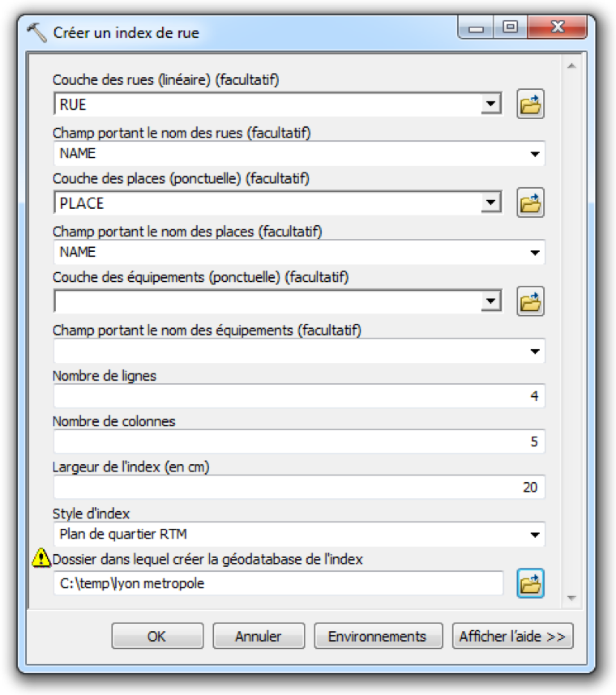Open the Style d'index dropdown
The image size is (616, 695).
(535, 535)
